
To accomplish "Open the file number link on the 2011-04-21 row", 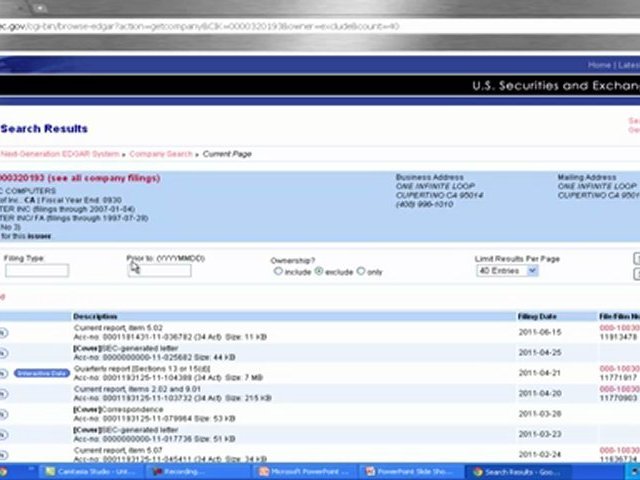I will pyautogui.click(x=620, y=369).
